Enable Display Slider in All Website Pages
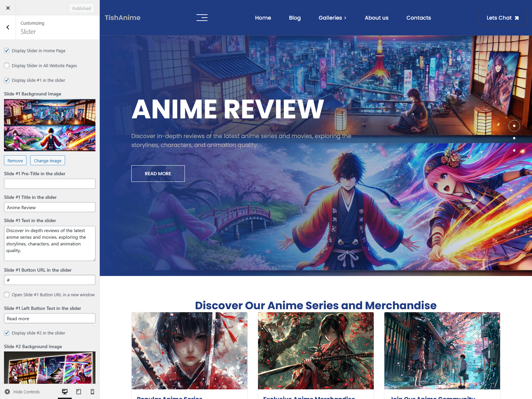 [7, 66]
